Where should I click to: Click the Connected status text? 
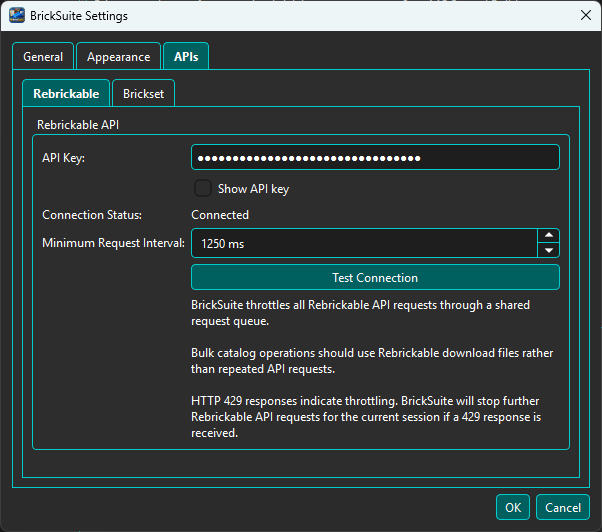pyautogui.click(x=220, y=215)
